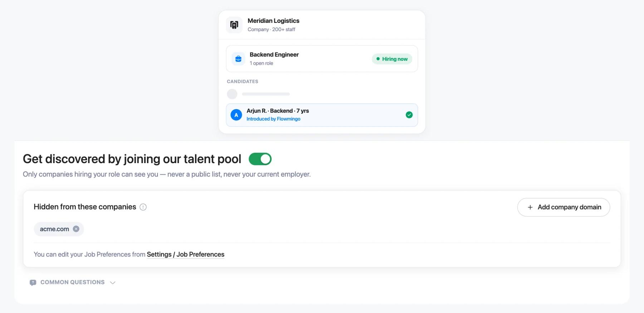Viewport: 644px width, 313px height.
Task: Click the gray placeholder candidate avatar
Action: click(232, 94)
